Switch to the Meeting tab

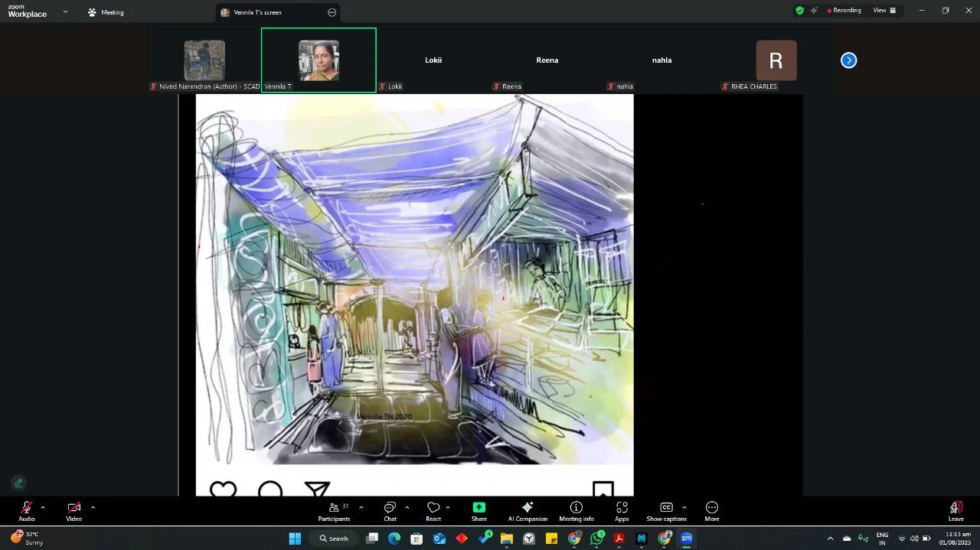pyautogui.click(x=106, y=12)
